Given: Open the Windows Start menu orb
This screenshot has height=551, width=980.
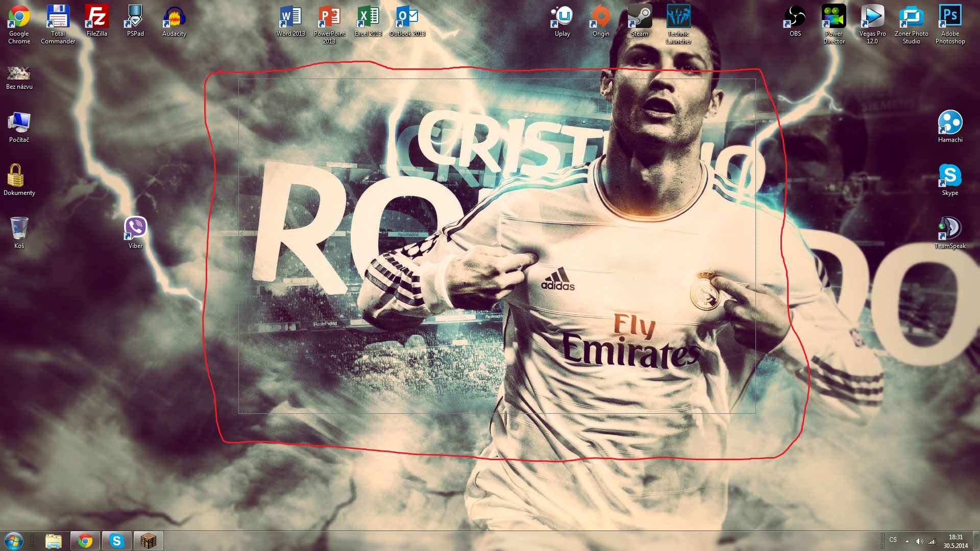Looking at the screenshot, I should click(x=14, y=541).
